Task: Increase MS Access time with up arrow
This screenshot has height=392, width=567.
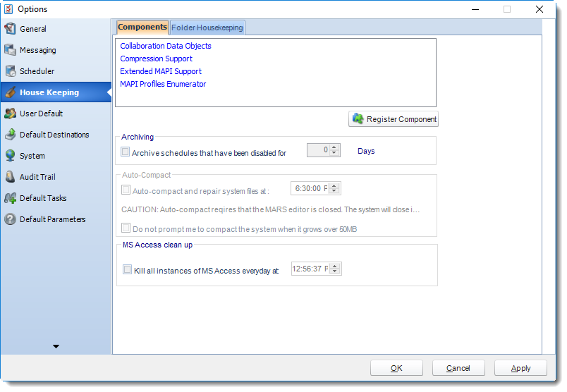Action: pyautogui.click(x=335, y=266)
